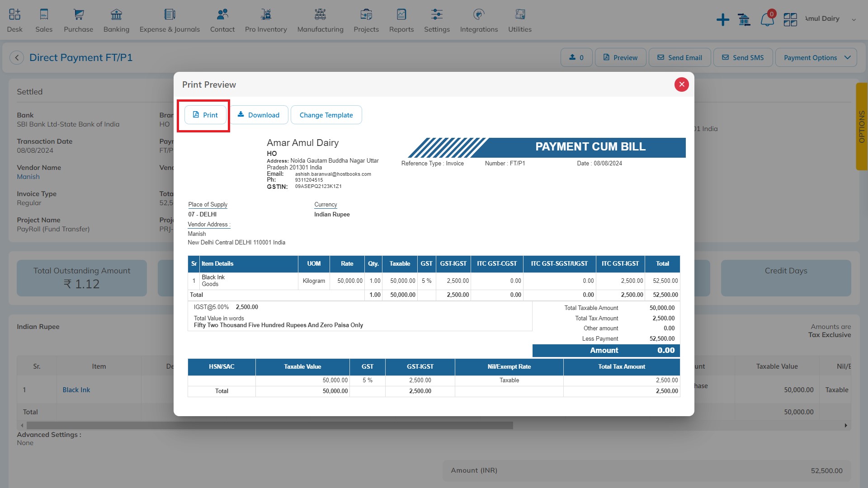Screen dimensions: 868x488
Task: Click the right arrow of horizontal scrollbar
Action: (x=846, y=425)
